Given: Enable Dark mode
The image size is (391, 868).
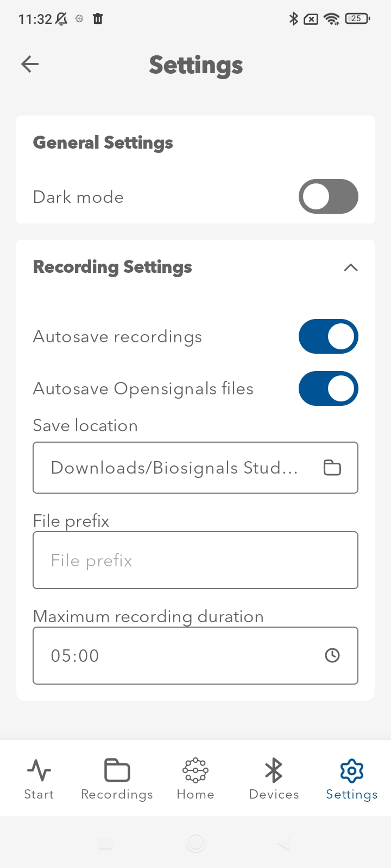Looking at the screenshot, I should [328, 196].
